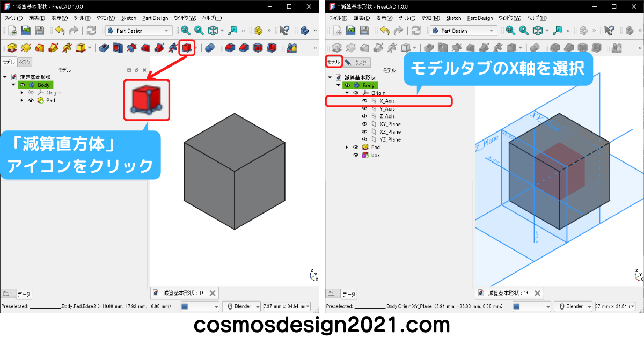Select the colored Thickness tool icon
Image resolution: width=644 pixels, height=338 pixels.
(272, 48)
